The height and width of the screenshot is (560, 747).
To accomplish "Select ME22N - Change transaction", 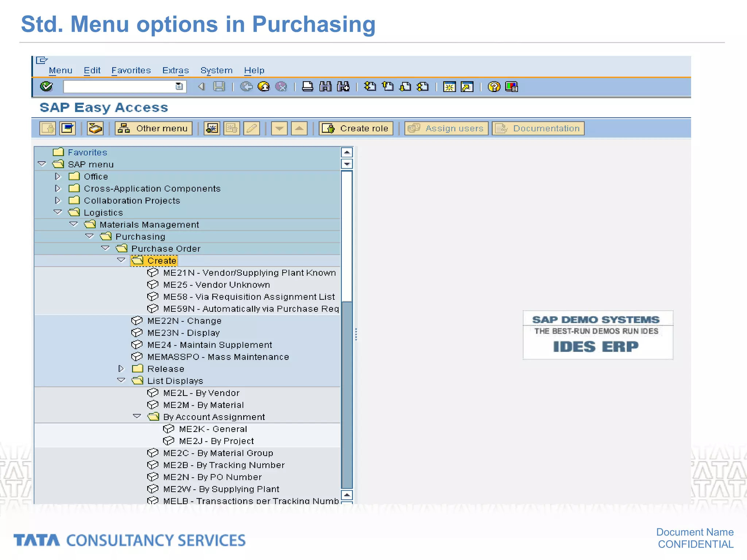I will click(185, 321).
